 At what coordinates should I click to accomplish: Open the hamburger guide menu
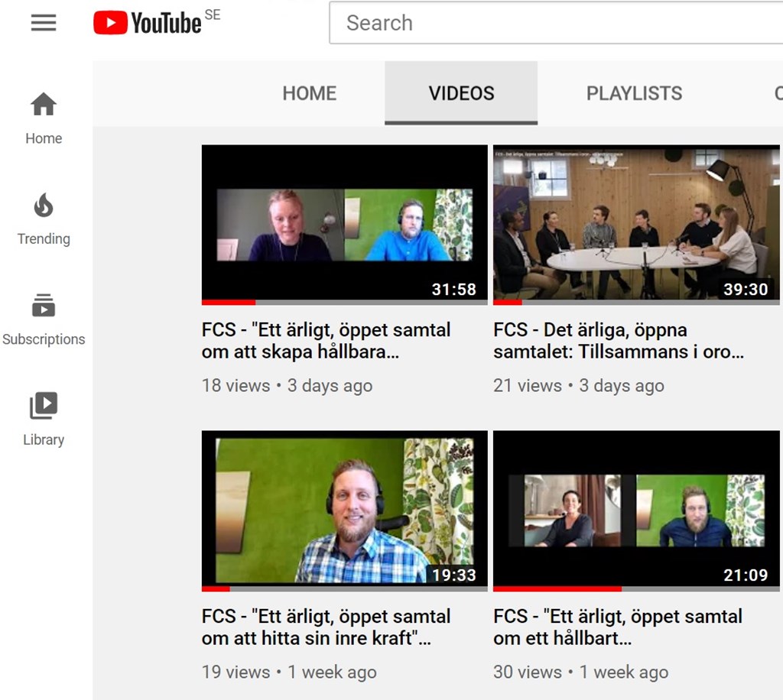pos(44,23)
